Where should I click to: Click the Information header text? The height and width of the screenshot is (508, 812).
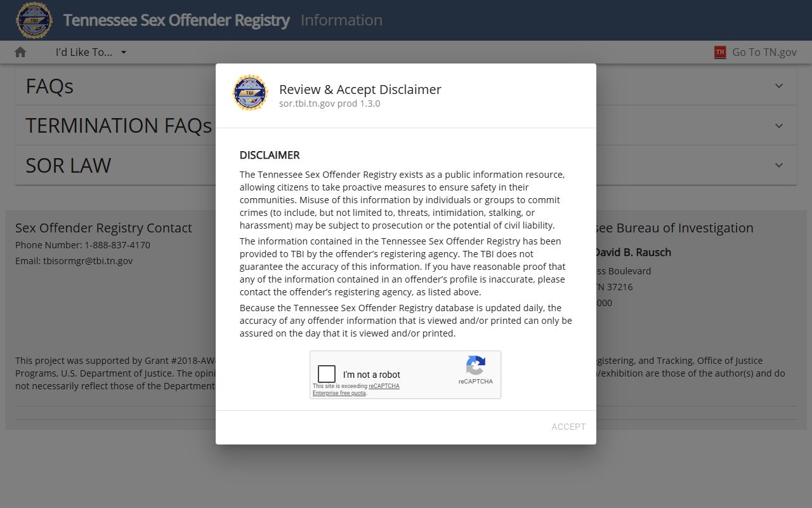(x=341, y=20)
